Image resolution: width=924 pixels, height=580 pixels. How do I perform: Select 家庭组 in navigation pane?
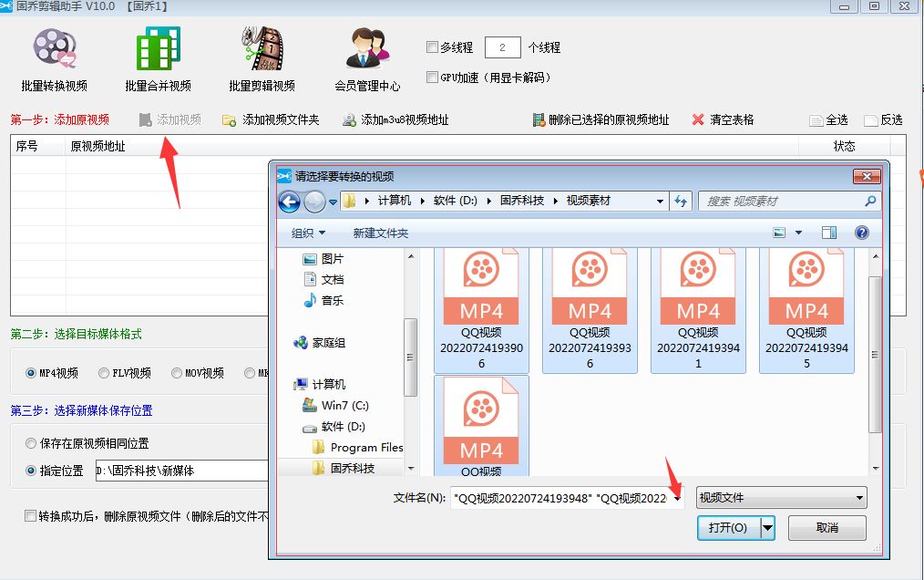pyautogui.click(x=319, y=342)
